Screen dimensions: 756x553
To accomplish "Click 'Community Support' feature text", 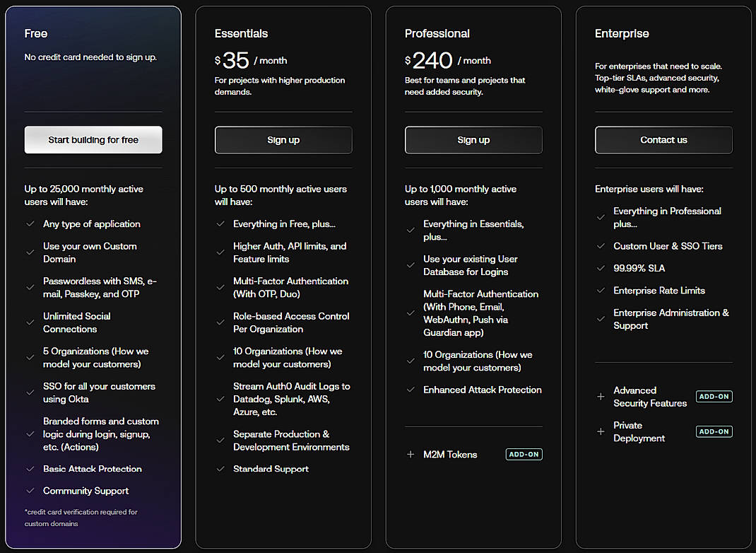I will [85, 491].
